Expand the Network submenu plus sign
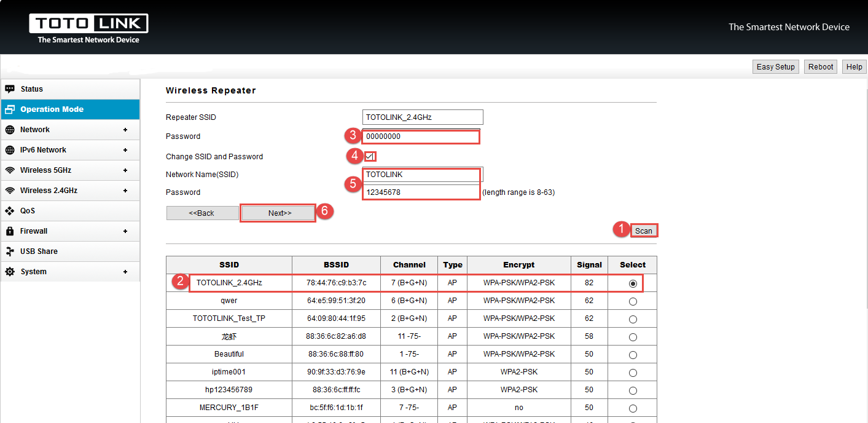The width and height of the screenshot is (868, 423). tap(125, 130)
